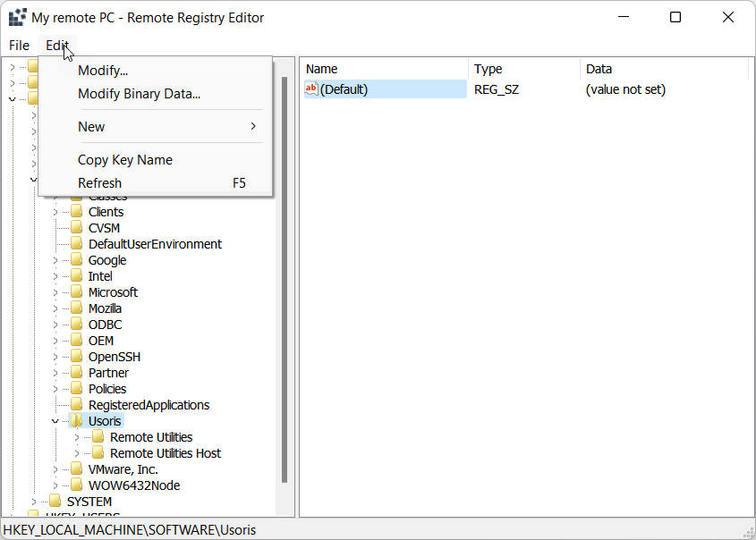This screenshot has width=756, height=540.
Task: Expand the OpenSSH key
Action: click(55, 357)
